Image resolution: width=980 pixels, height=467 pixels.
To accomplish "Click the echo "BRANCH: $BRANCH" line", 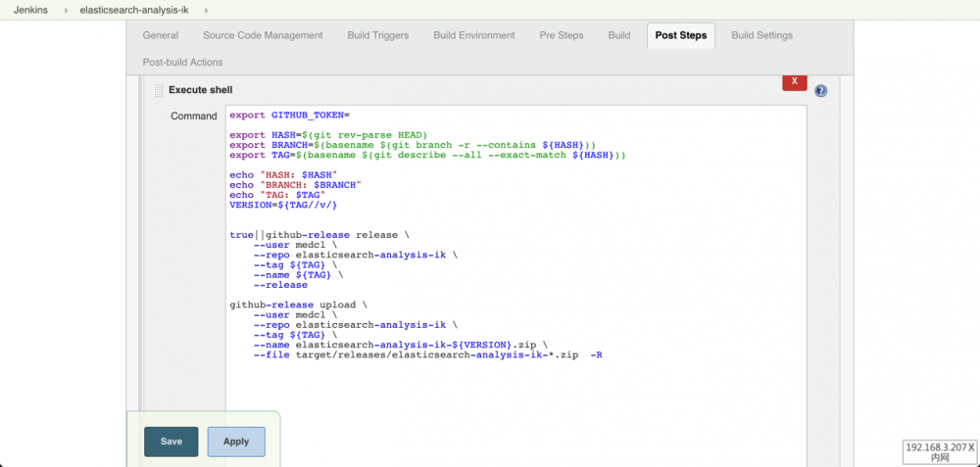I will coord(295,185).
